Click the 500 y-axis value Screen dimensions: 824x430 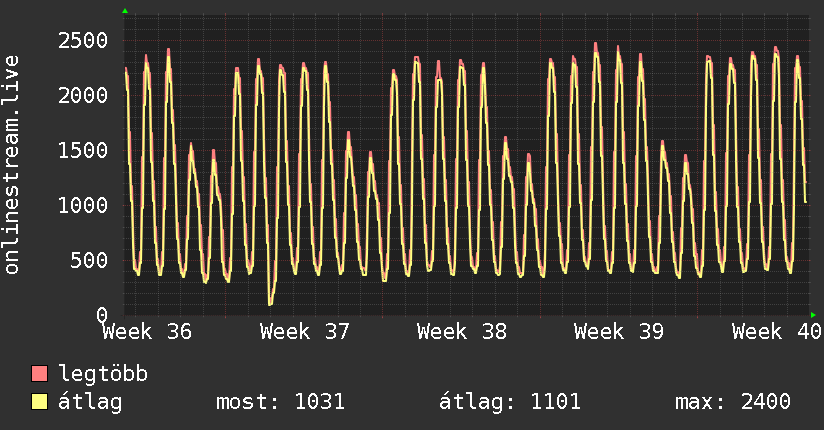click(x=89, y=261)
